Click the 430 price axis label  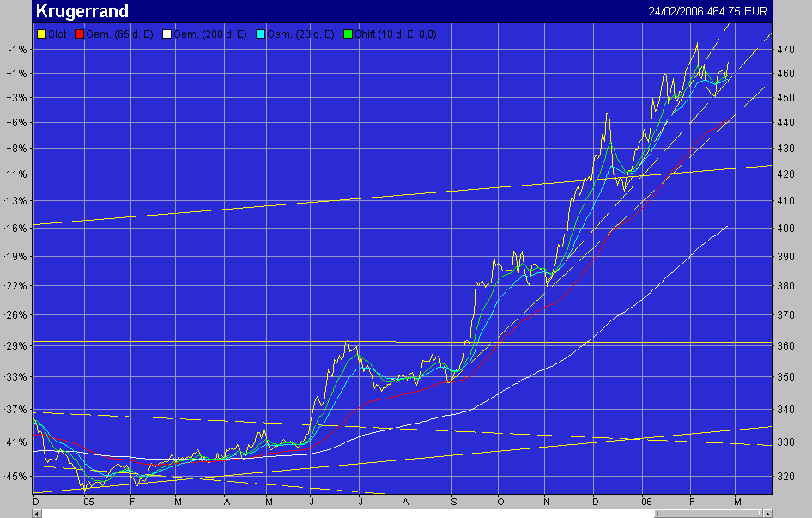[785, 149]
